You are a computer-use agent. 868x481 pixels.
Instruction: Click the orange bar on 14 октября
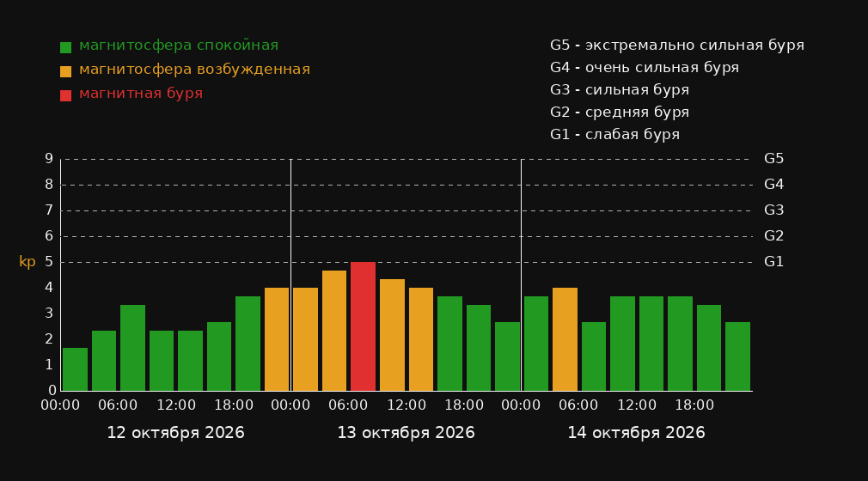[565, 339]
